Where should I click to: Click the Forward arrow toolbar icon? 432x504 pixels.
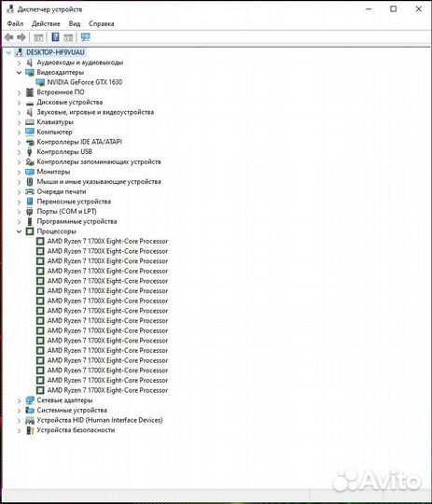pos(21,37)
